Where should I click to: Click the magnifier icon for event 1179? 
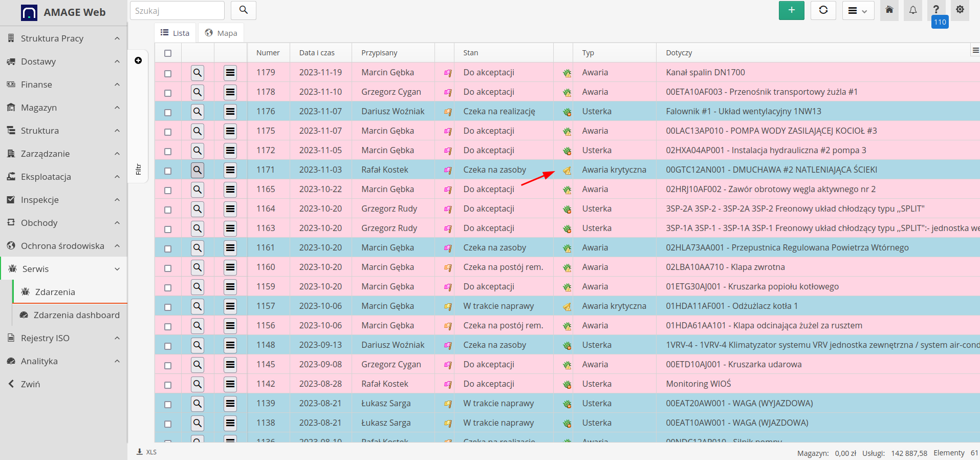197,73
